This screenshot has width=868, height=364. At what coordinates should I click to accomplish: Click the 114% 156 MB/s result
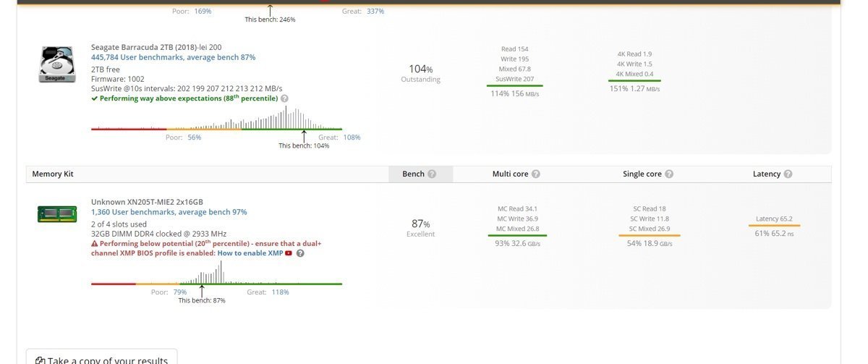514,94
